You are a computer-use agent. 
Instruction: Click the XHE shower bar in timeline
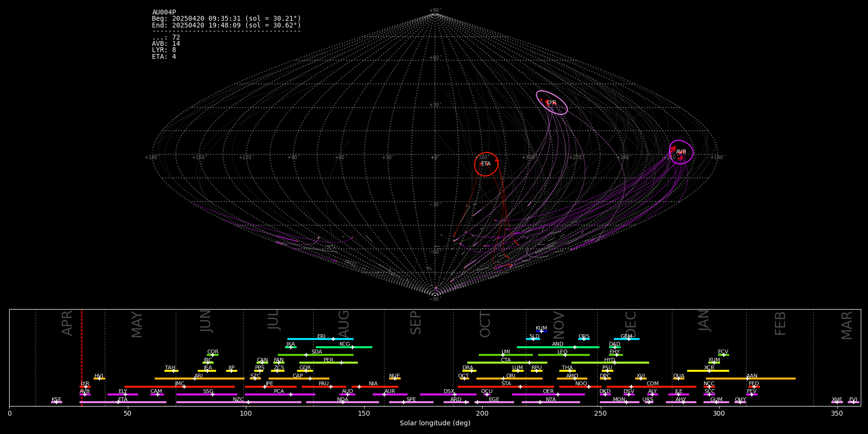click(837, 402)
